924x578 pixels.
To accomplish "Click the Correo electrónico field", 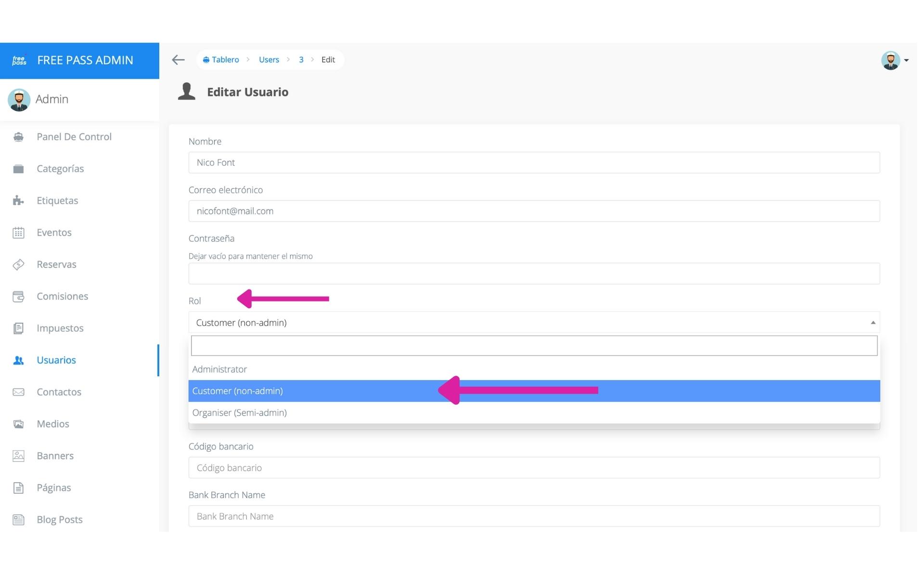I will point(534,211).
